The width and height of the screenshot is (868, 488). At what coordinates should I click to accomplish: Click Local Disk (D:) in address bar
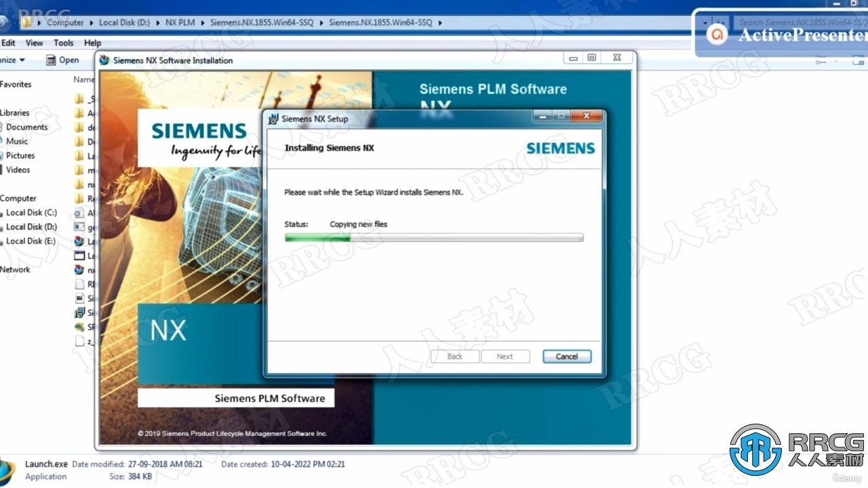124,22
